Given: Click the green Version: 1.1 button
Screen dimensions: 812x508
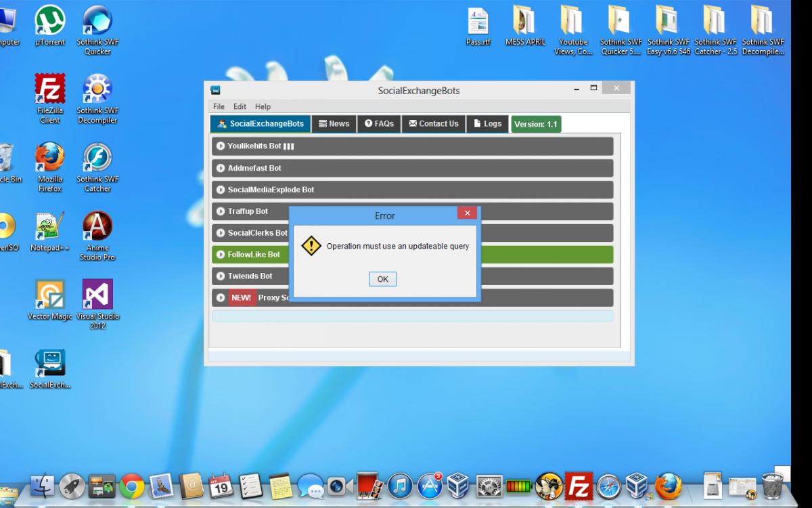Looking at the screenshot, I should click(536, 124).
